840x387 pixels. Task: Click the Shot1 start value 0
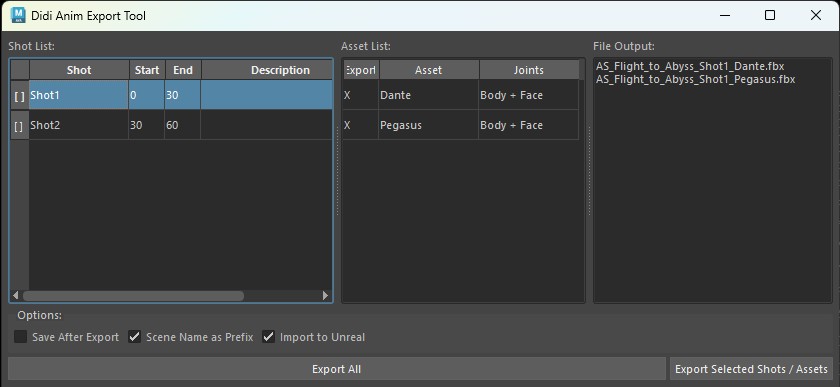coord(147,95)
